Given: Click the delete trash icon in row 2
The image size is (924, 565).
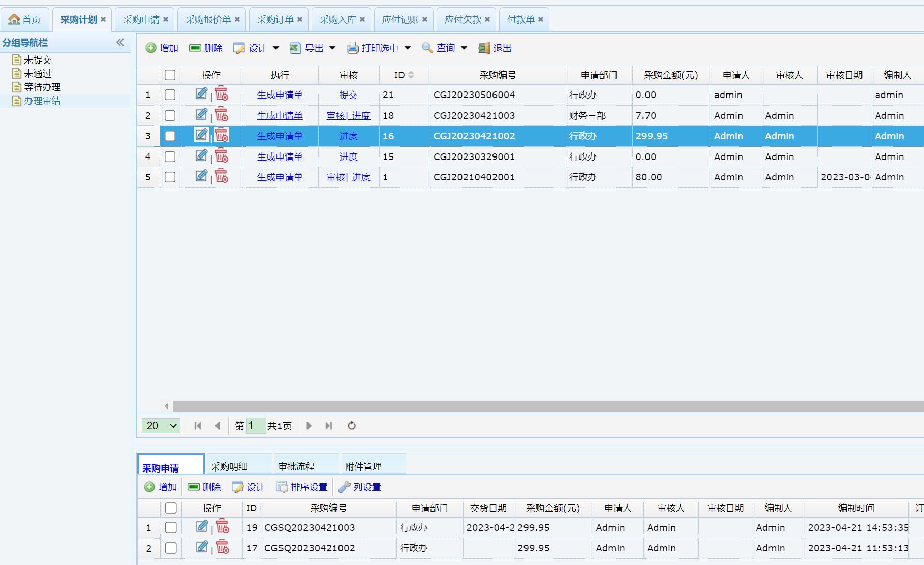Looking at the screenshot, I should (222, 115).
